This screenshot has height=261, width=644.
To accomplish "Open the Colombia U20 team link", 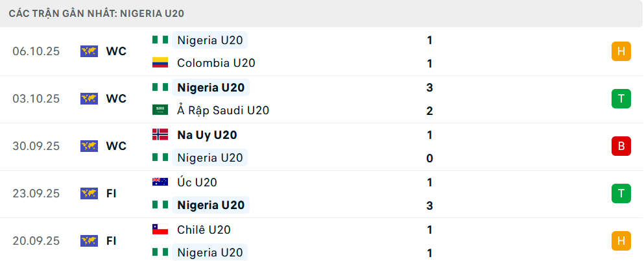I will (x=216, y=63).
